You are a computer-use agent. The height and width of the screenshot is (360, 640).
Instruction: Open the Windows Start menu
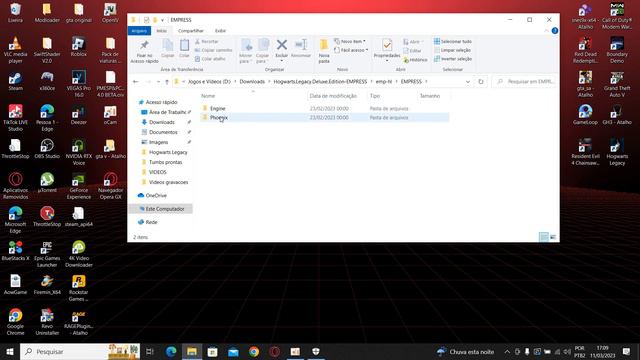pos(10,351)
